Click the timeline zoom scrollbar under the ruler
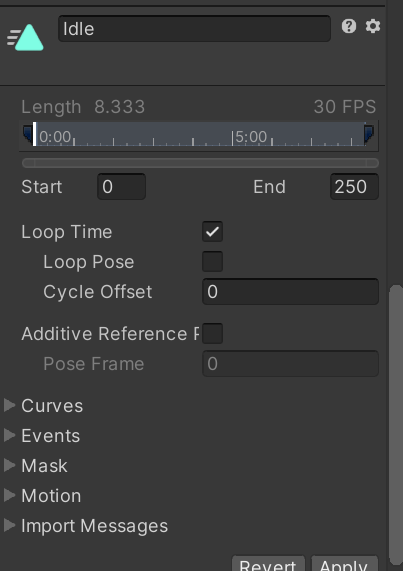This screenshot has width=403, height=571. pos(200,163)
